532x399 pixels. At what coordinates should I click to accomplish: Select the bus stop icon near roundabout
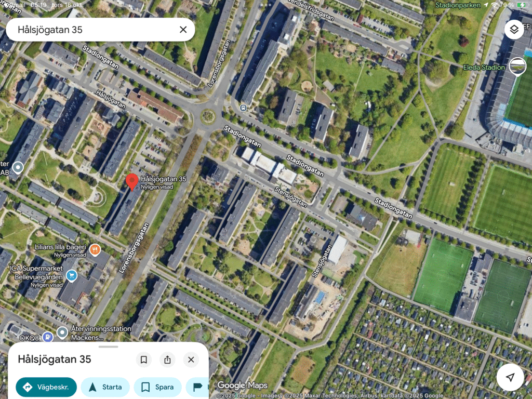[x=243, y=108]
